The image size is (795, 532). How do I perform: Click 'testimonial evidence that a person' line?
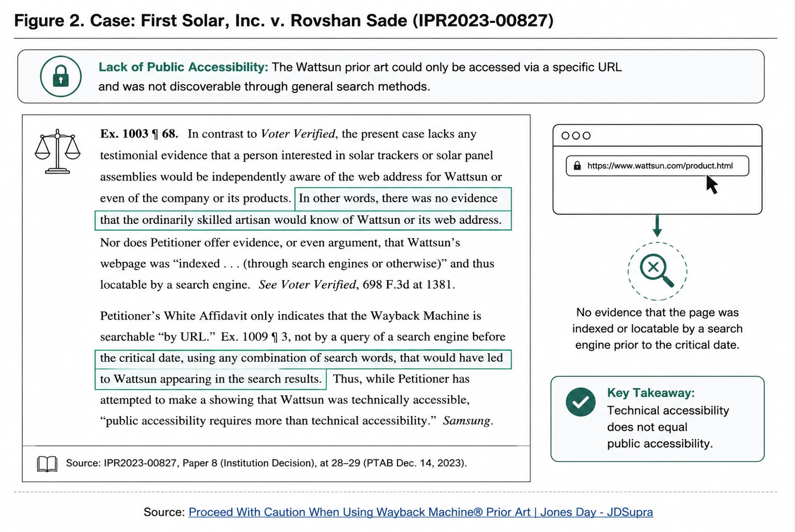coord(296,156)
